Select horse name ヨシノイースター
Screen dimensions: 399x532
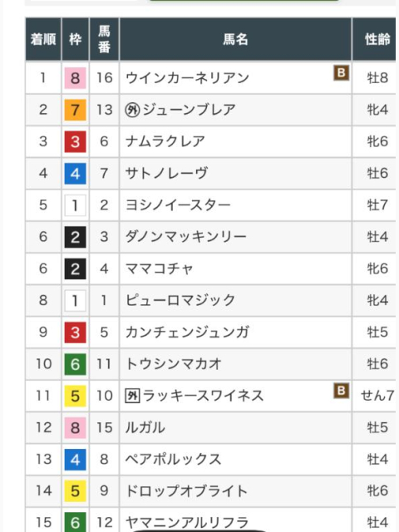click(x=178, y=205)
